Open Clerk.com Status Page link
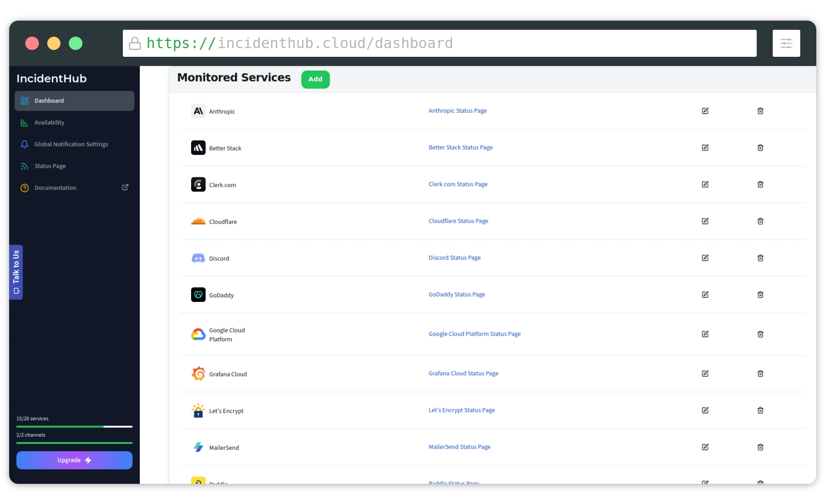Image resolution: width=825 pixels, height=504 pixels. pos(458,184)
